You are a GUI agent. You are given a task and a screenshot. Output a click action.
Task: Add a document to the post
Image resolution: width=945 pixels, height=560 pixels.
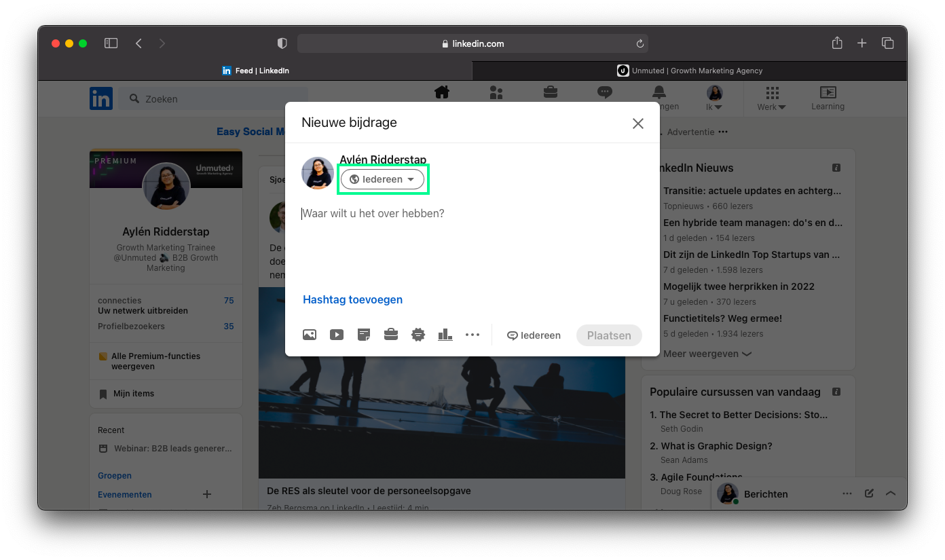point(364,335)
